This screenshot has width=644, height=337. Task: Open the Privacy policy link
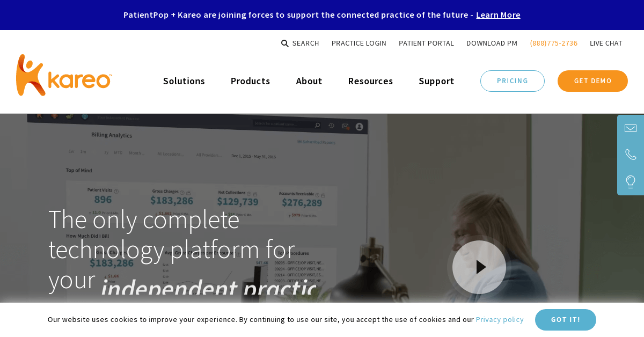(x=500, y=320)
